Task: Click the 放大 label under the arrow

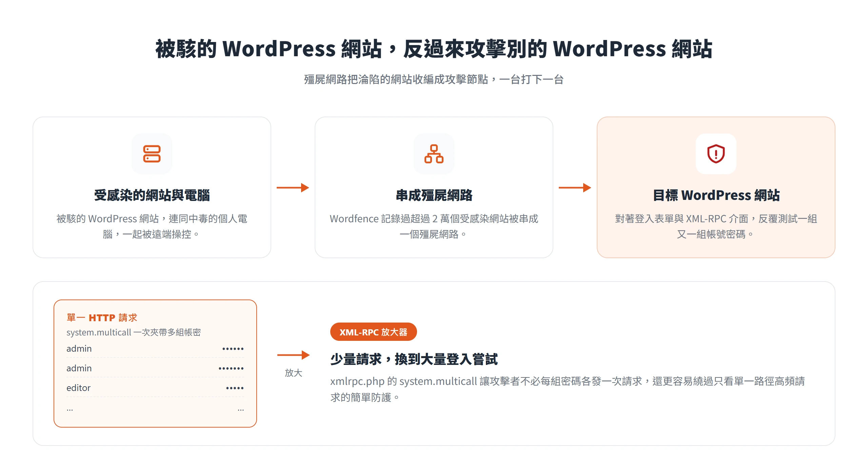Action: click(293, 373)
